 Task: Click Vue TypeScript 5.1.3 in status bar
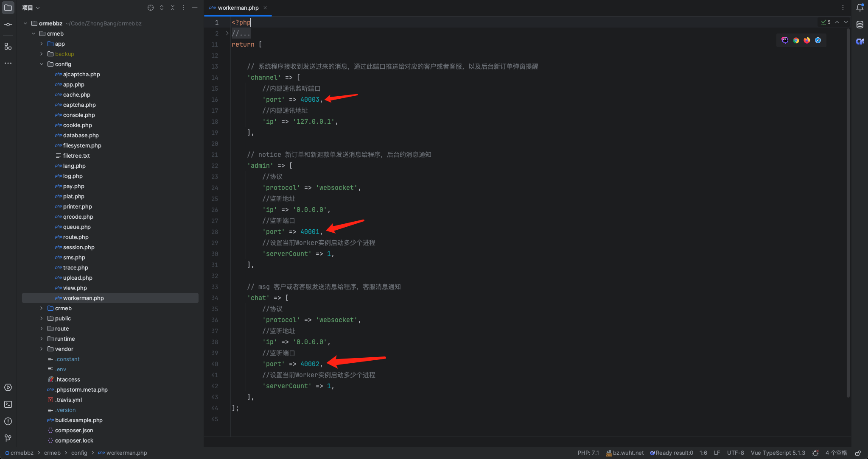[x=778, y=453]
